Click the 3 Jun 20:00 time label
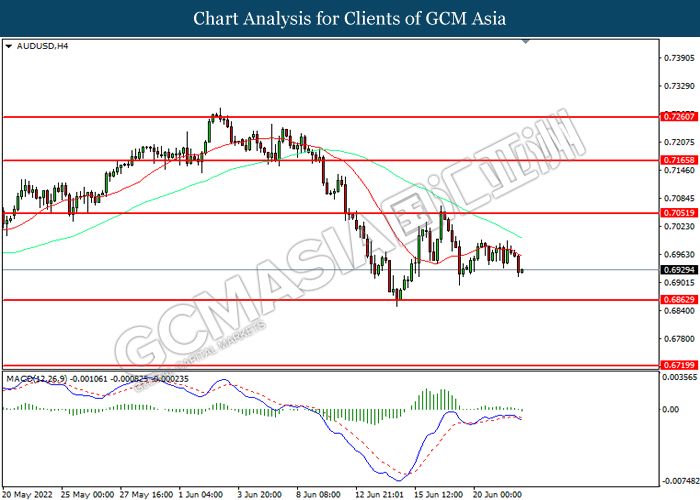This screenshot has height=500, width=700. (x=260, y=494)
